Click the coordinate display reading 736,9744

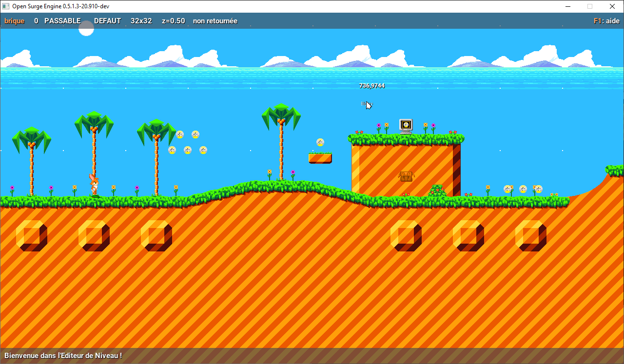point(371,85)
